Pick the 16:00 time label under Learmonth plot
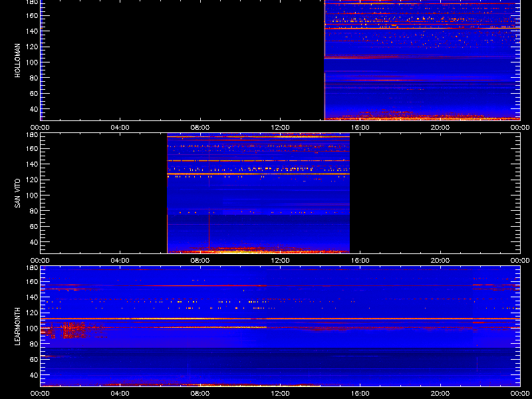The height and width of the screenshot is (399, 532). coord(360,394)
